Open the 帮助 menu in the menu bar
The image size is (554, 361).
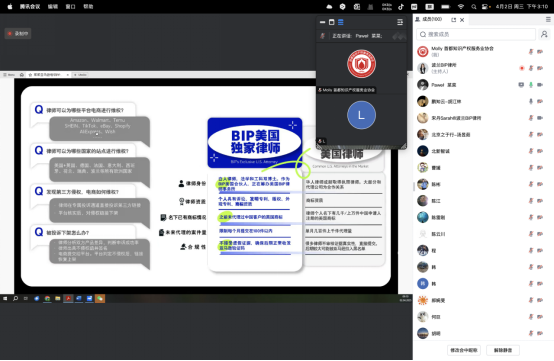88,6
